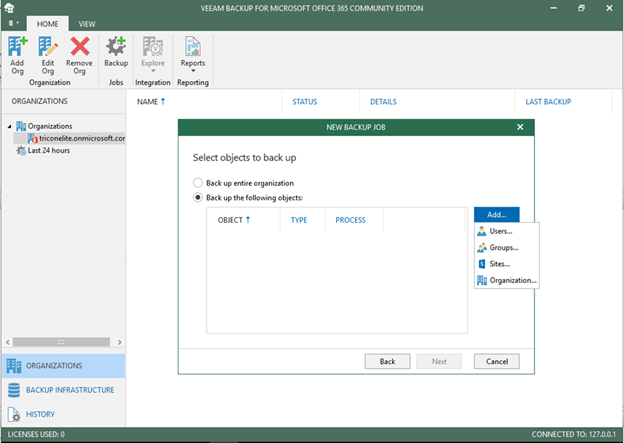Click the ORGANIZATIONS pane header

point(39,101)
